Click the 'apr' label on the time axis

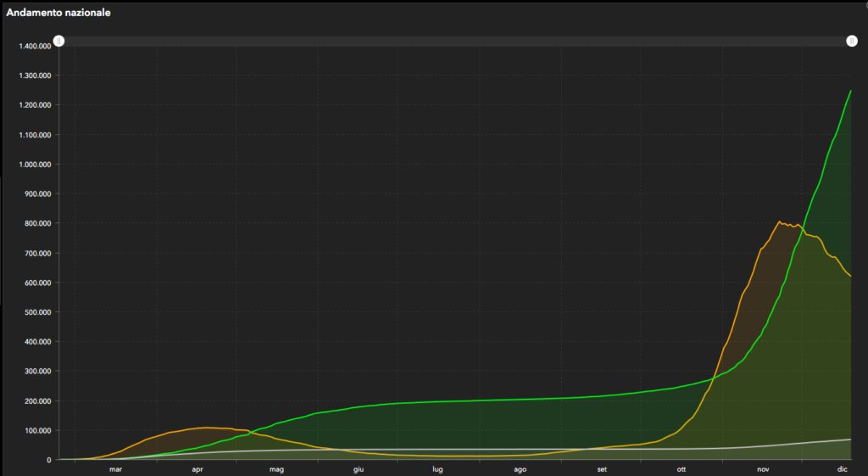click(x=198, y=468)
